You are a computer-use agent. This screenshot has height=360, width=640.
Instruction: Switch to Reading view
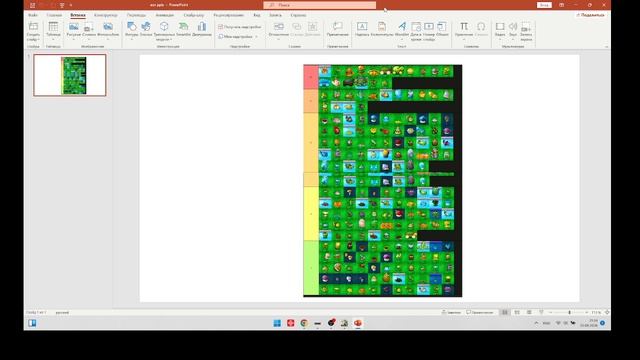click(x=529, y=312)
